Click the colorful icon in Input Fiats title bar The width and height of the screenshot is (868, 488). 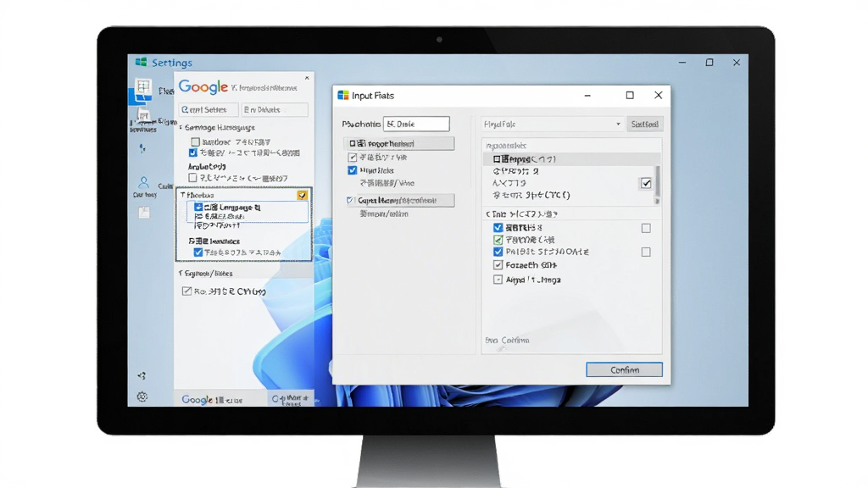tap(343, 95)
